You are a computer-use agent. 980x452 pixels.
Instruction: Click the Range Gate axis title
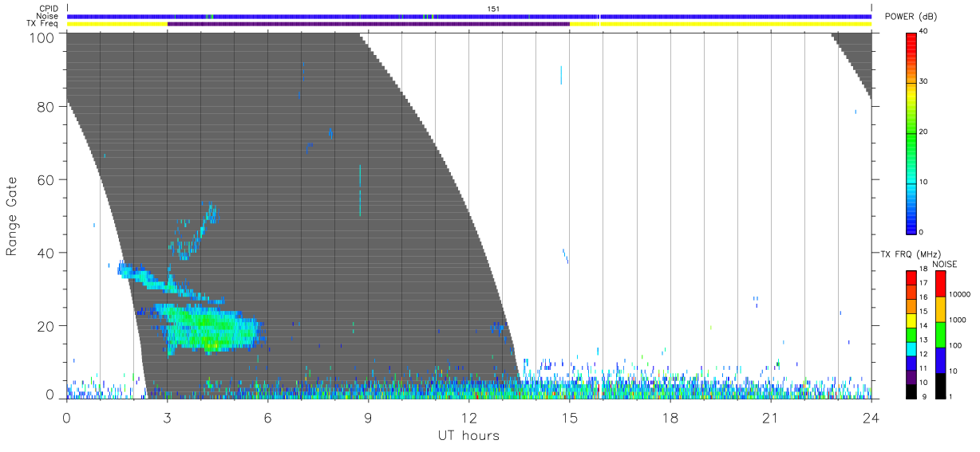click(x=12, y=216)
